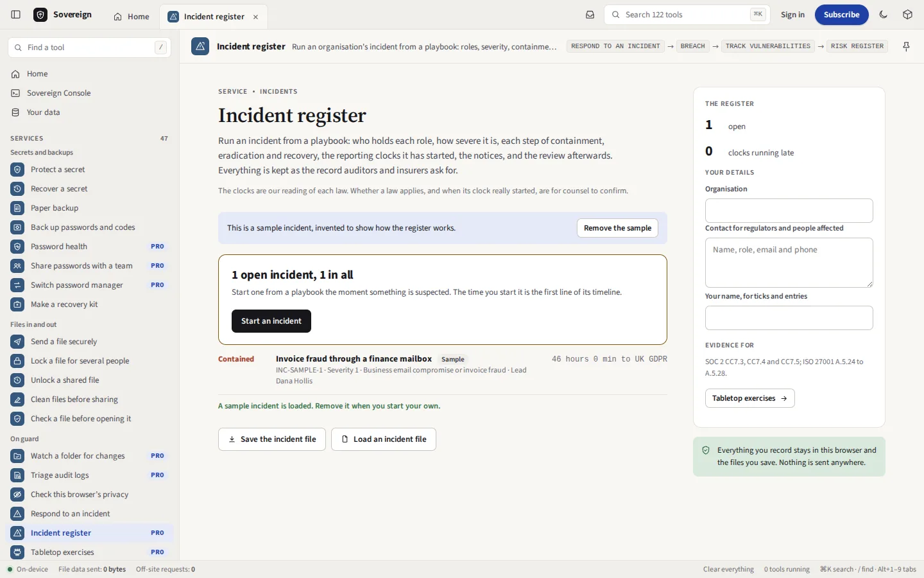924x578 pixels.
Task: Open the inbox icon in top bar
Action: (x=590, y=15)
